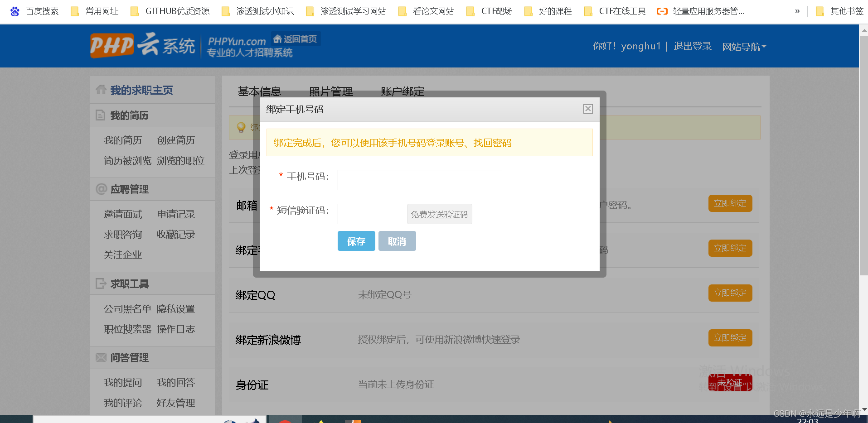
Task: Click 立即绑定 in the 邮箱 row
Action: point(730,203)
